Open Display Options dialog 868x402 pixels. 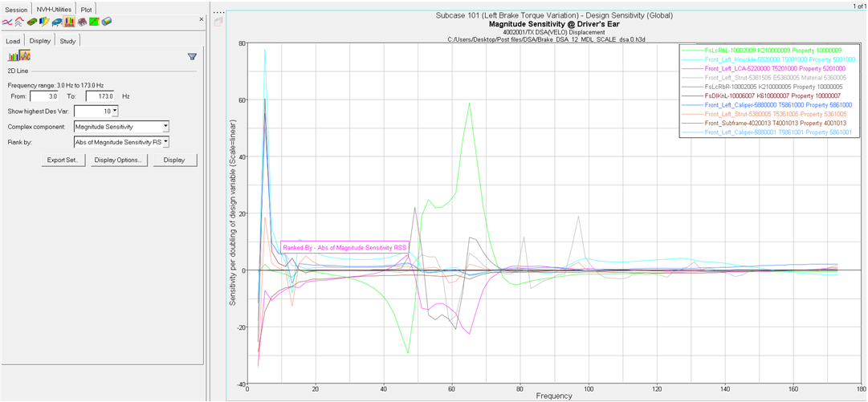(119, 160)
